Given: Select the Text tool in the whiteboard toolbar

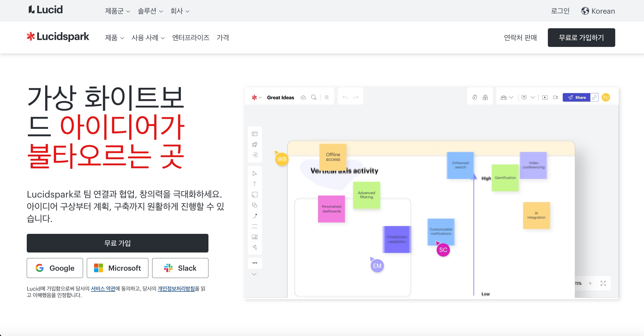Looking at the screenshot, I should pyautogui.click(x=255, y=184).
